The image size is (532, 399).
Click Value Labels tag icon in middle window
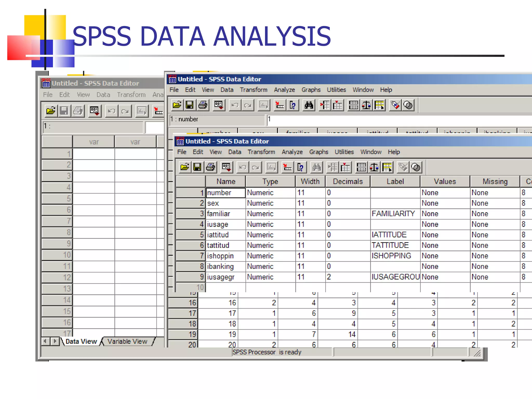[x=395, y=105]
